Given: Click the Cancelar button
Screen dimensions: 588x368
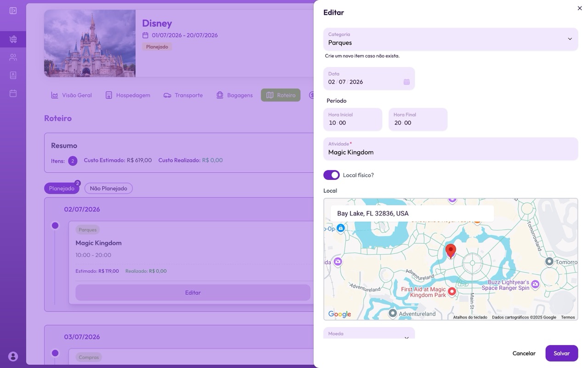Looking at the screenshot, I should (524, 353).
